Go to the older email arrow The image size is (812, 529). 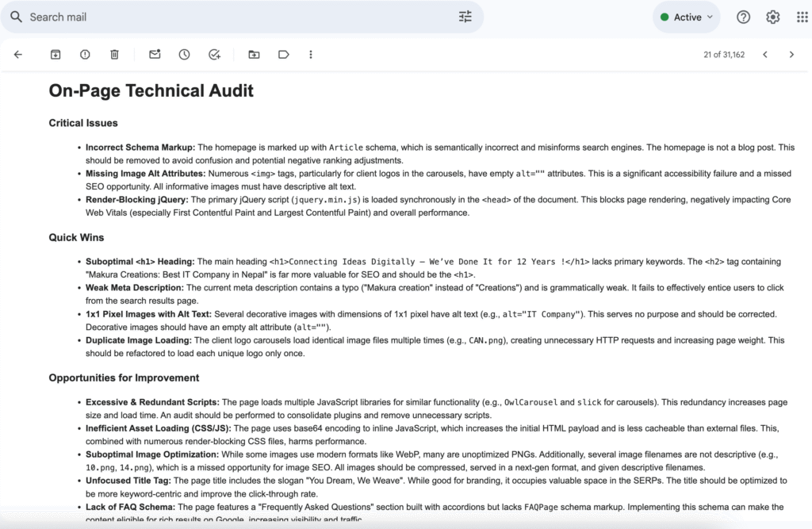click(791, 55)
